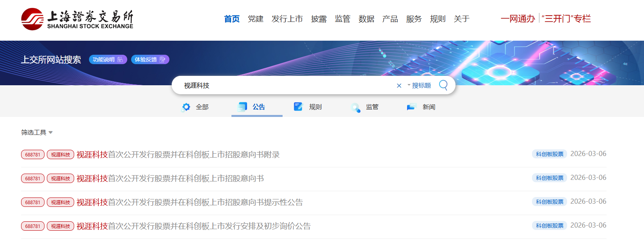
Task: Click 688781 tag on 招股意向书附录 row
Action: coord(33,154)
